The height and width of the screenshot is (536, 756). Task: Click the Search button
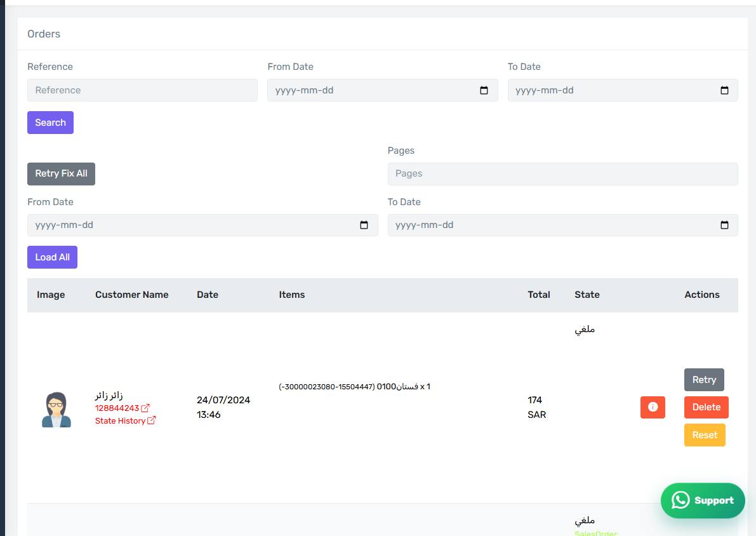coord(50,123)
